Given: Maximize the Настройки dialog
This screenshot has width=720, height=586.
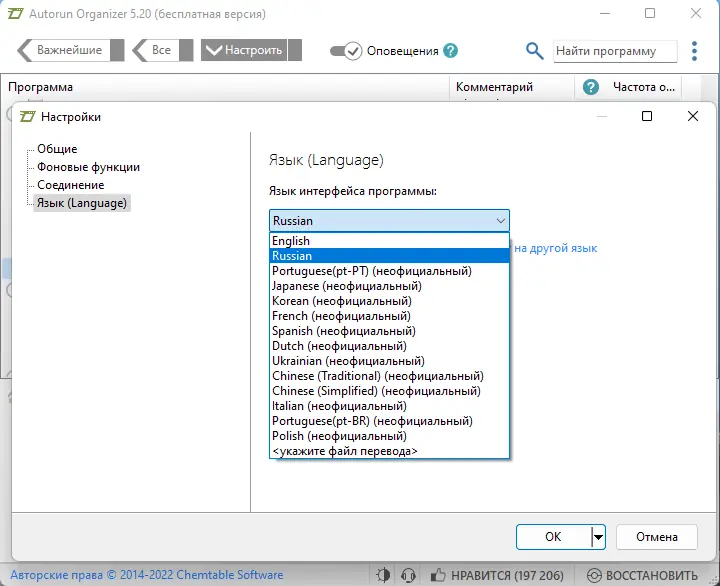Looking at the screenshot, I should point(647,116).
